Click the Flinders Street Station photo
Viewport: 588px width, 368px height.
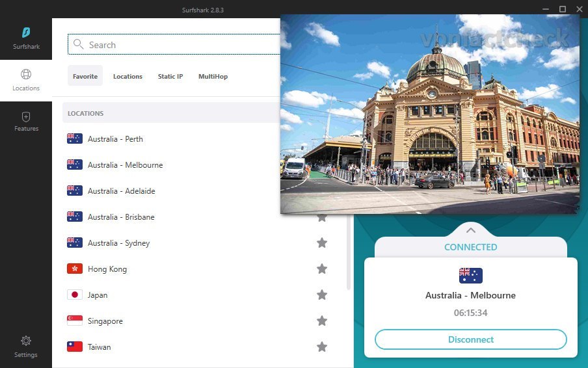click(430, 114)
